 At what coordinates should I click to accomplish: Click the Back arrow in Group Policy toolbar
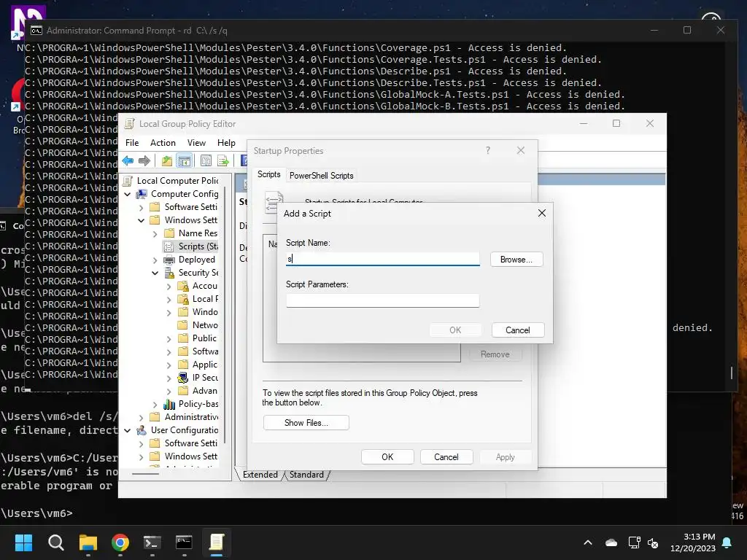pyautogui.click(x=128, y=161)
